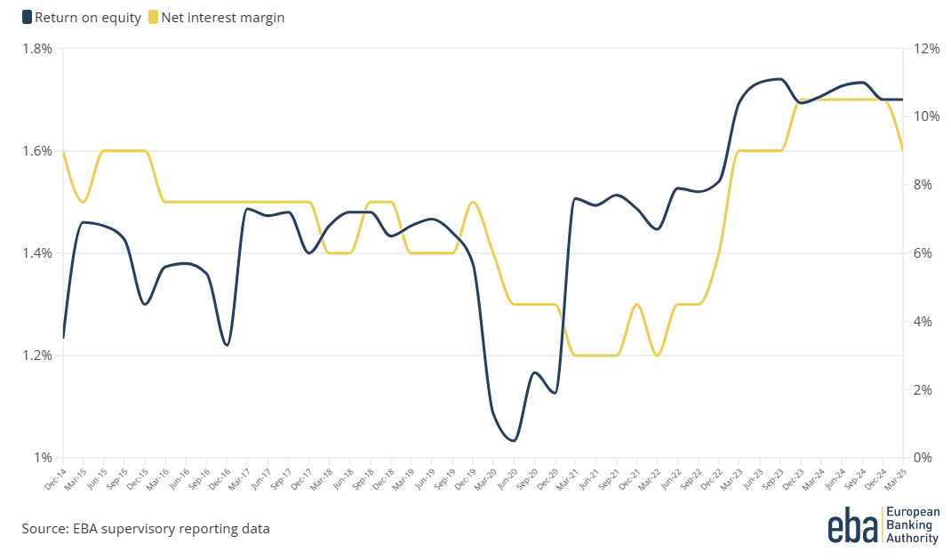Click the EBA supervisory reporting data source text
Screen dimensions: 951x560
coord(146,529)
